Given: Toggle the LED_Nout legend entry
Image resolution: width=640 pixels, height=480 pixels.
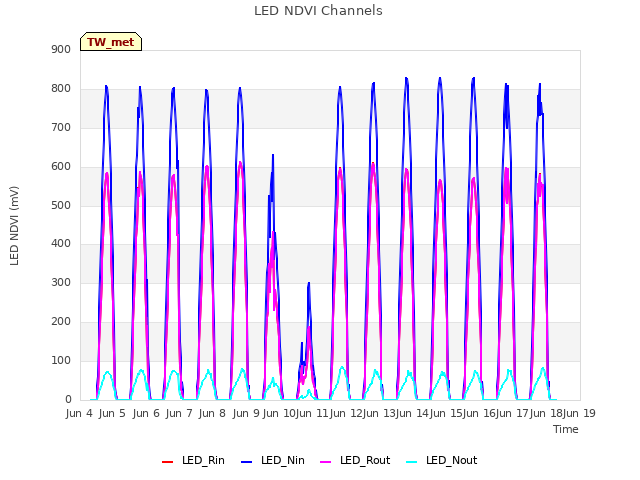Looking at the screenshot, I should [x=442, y=461].
